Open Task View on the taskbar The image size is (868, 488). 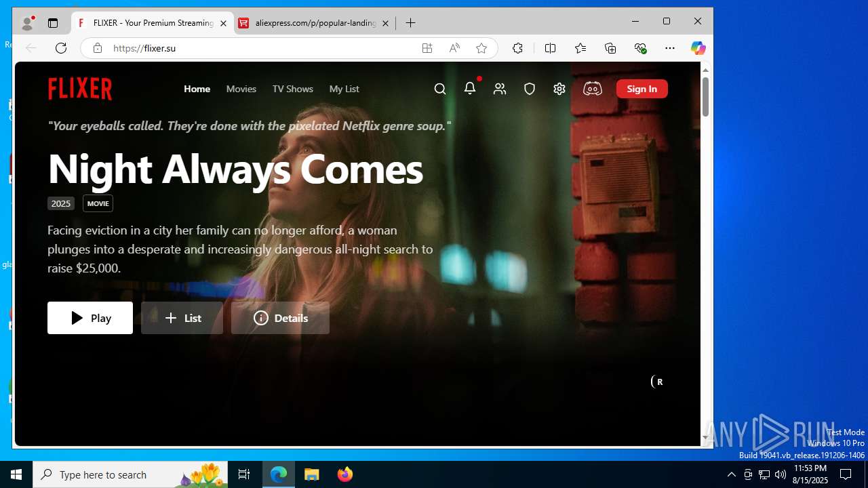pos(244,474)
